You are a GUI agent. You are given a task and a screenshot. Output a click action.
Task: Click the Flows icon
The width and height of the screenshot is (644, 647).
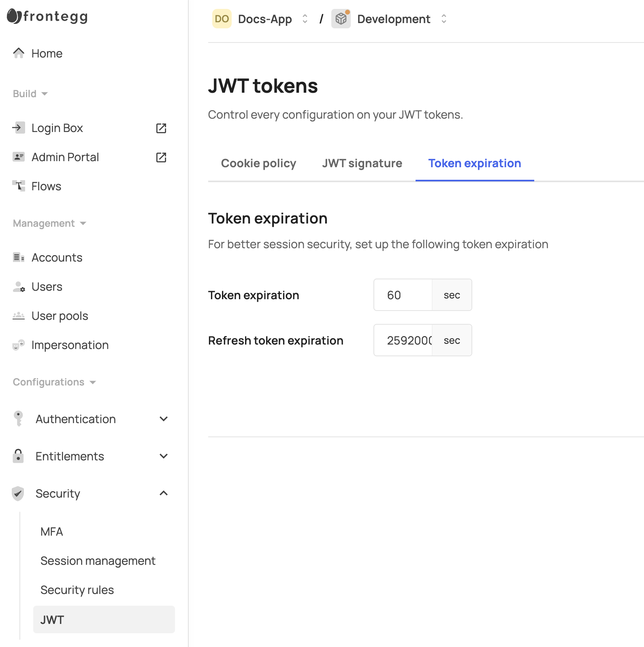pos(19,186)
